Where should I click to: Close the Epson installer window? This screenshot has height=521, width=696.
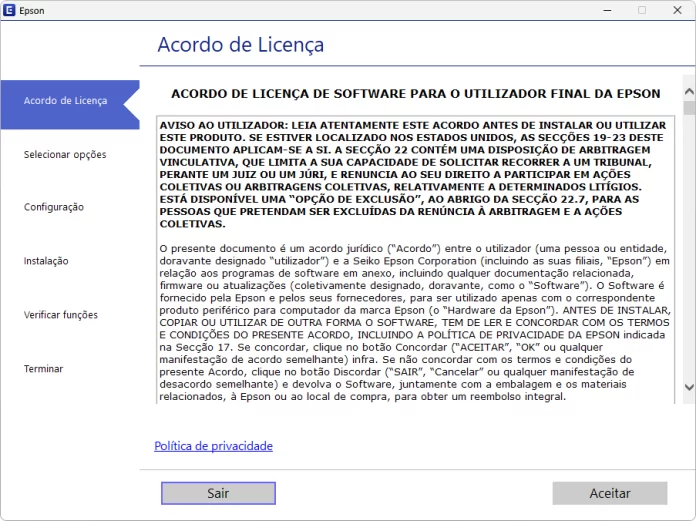677,10
